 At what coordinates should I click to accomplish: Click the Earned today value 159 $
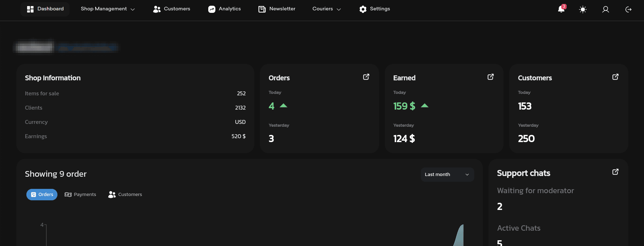tap(404, 106)
